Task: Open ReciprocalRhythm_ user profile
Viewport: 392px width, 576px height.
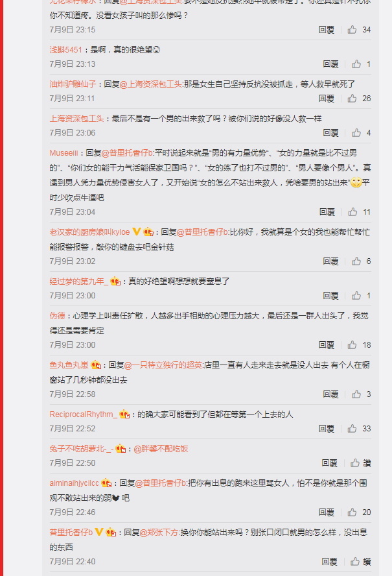Action: coord(84,414)
